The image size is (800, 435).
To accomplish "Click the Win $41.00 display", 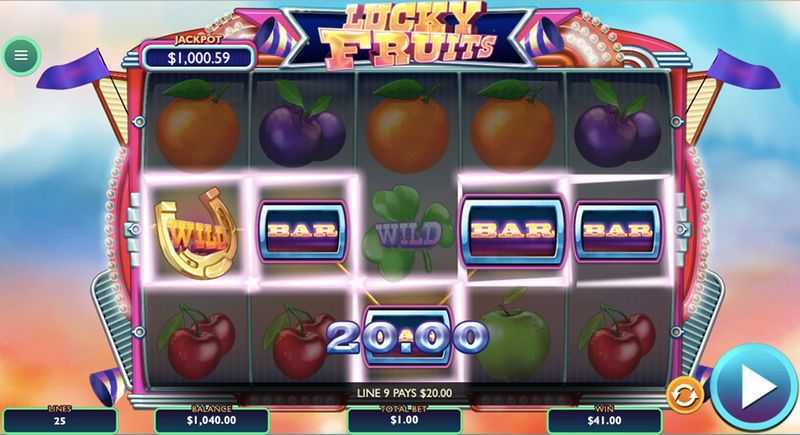I will coord(604,420).
